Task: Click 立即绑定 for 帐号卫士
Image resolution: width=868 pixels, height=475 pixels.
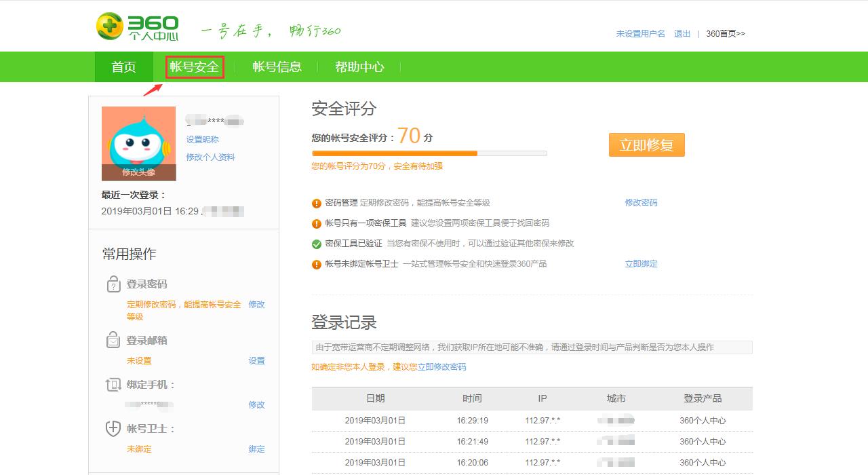Action: (x=640, y=264)
